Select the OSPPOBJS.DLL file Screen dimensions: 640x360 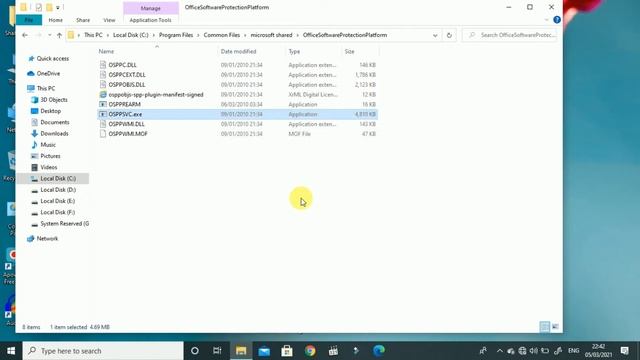tap(127, 84)
